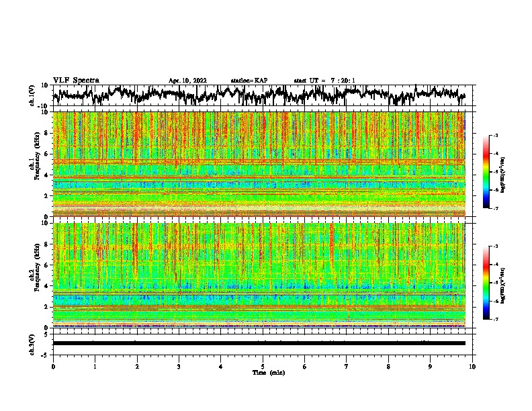Screen dimensions: 532x411
Task: Click the "start UT = 7 :20: 1" text
Action: [x=324, y=81]
